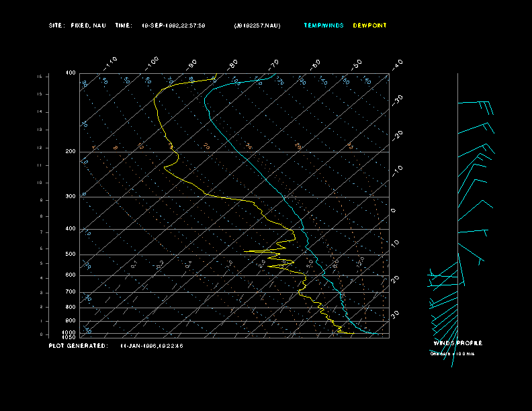Click the 200 pressure level label

tap(71, 152)
